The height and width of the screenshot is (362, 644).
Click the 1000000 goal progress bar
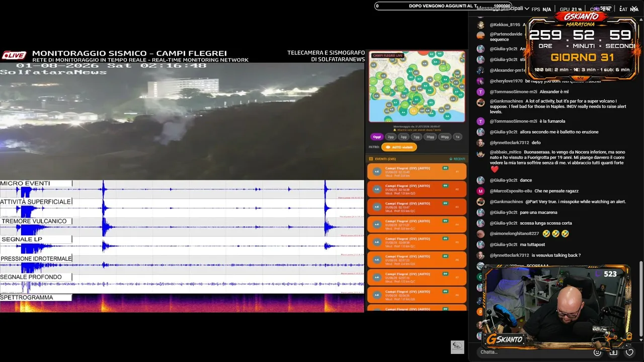click(x=444, y=6)
